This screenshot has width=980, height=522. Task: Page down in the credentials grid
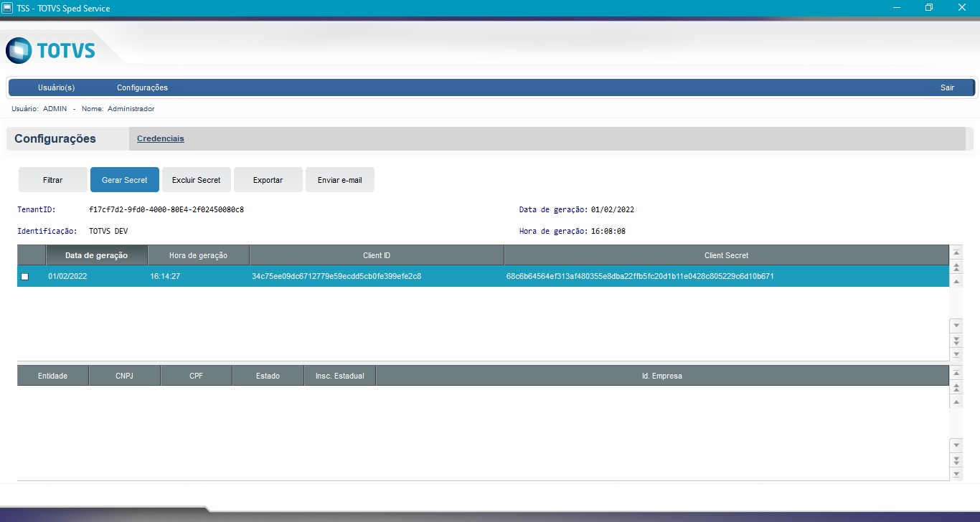956,340
